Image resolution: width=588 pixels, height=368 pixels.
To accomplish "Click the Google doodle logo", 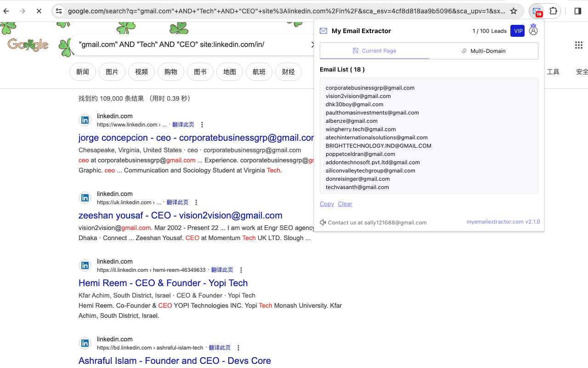I will pyautogui.click(x=27, y=45).
